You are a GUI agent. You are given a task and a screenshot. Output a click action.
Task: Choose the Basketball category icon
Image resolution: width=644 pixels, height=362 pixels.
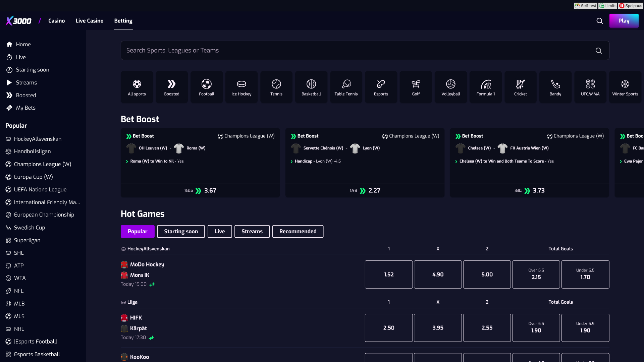pos(311,87)
